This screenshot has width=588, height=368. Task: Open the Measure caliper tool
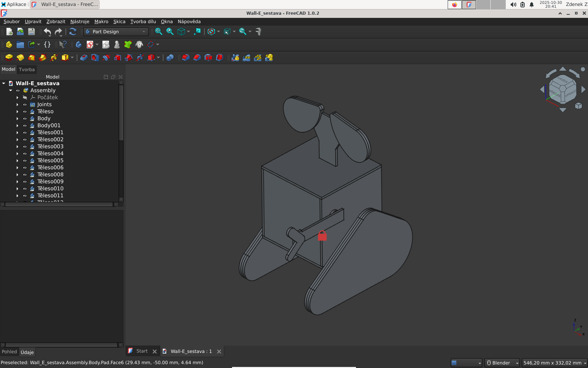pos(259,32)
